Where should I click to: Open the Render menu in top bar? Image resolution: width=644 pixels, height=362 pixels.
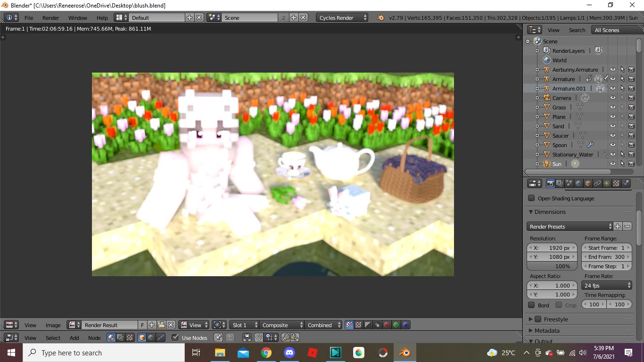50,17
